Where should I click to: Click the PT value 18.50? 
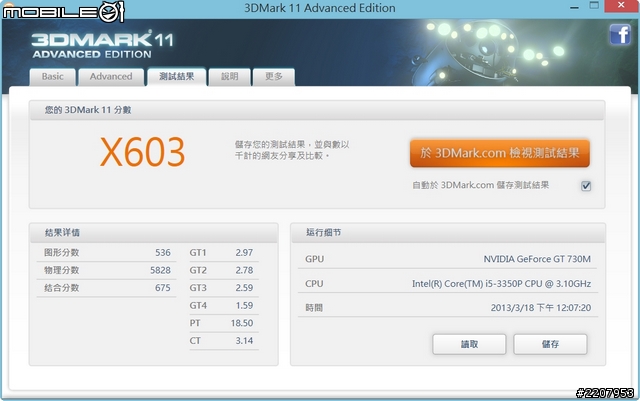[242, 323]
